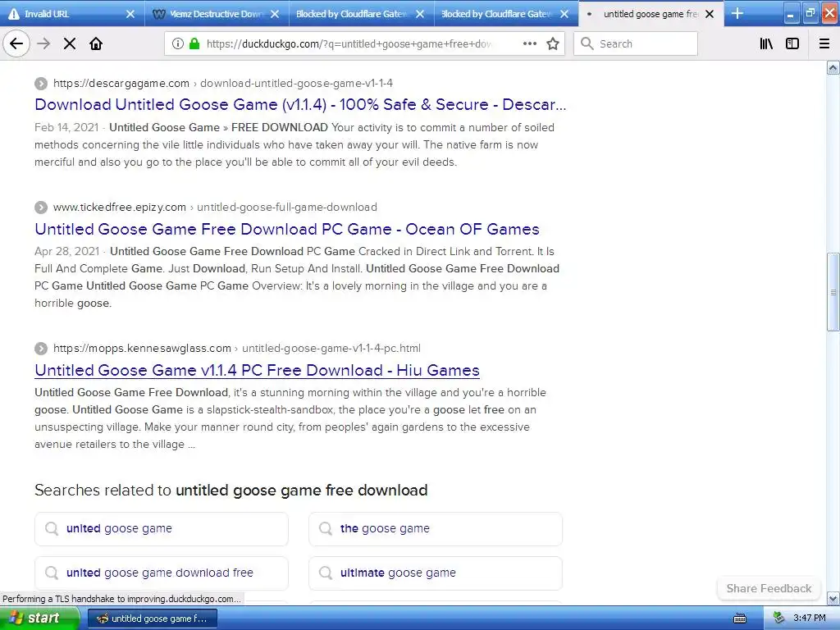Show site information via the info icon

(178, 44)
